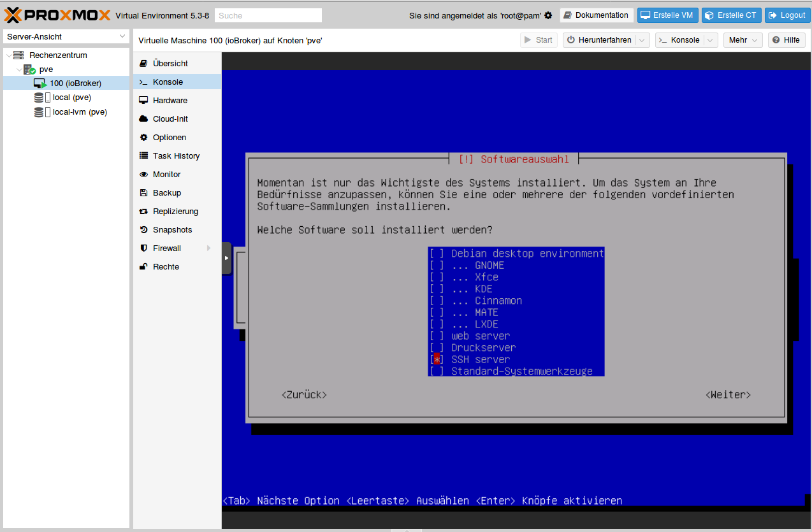Viewport: 812px width, 532px height.
Task: Open the Task History tab
Action: [x=177, y=156]
